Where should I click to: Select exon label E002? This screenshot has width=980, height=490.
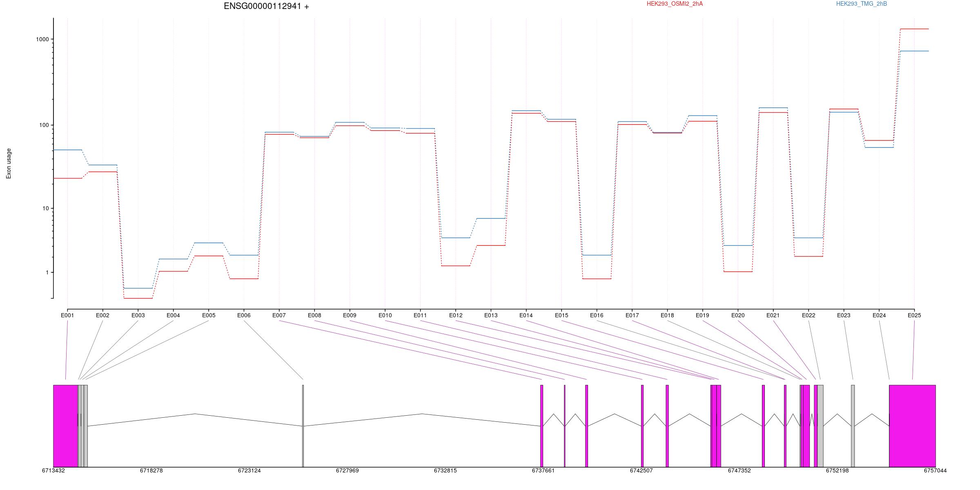coord(102,315)
